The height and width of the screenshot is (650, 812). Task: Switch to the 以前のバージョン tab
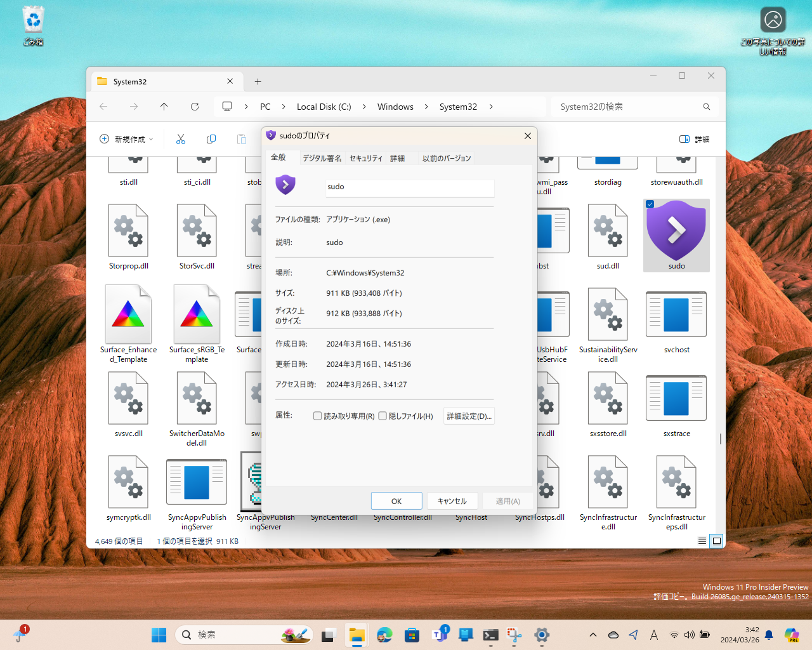[x=447, y=158]
